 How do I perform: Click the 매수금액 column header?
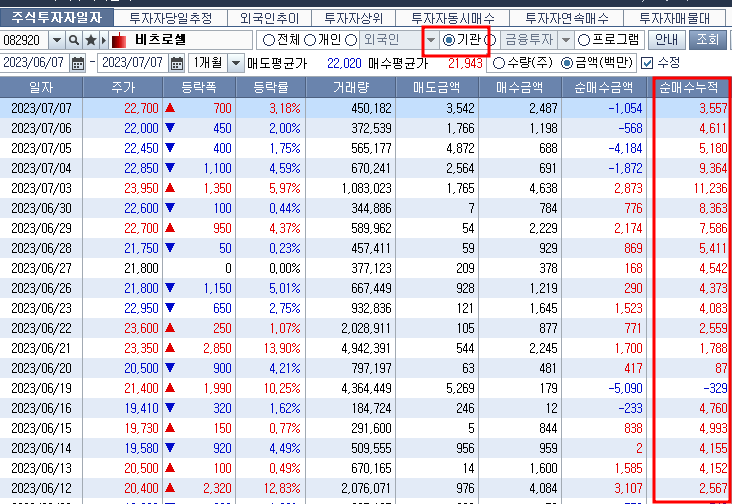(x=520, y=87)
